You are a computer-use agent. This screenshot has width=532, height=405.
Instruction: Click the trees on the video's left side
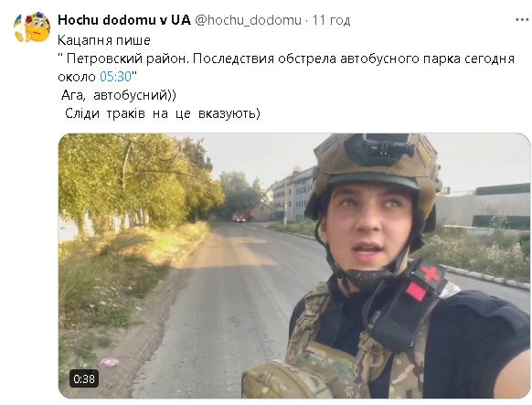(x=135, y=181)
